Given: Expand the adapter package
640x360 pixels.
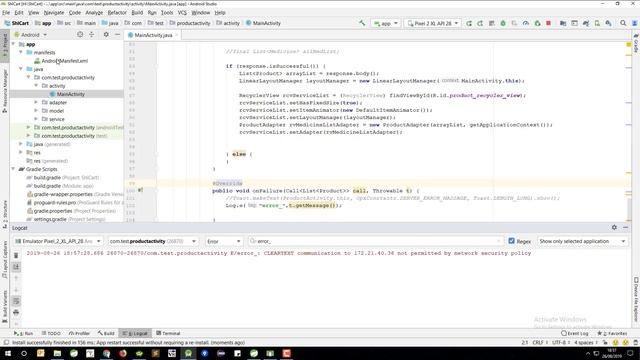Looking at the screenshot, I should pyautogui.click(x=36, y=102).
